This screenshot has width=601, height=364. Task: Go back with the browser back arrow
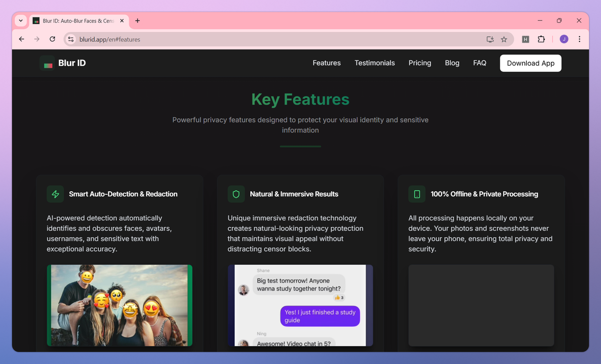point(22,39)
